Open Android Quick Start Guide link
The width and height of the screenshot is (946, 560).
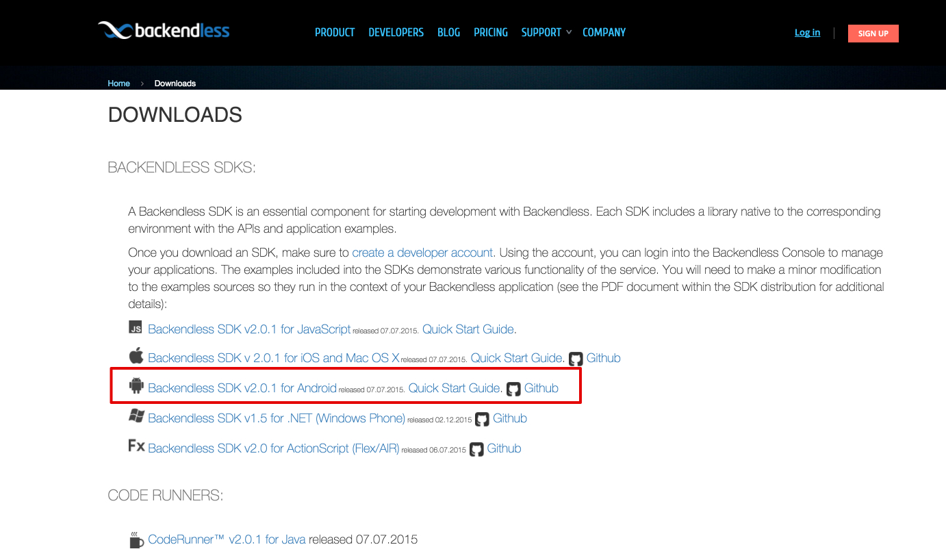point(455,388)
